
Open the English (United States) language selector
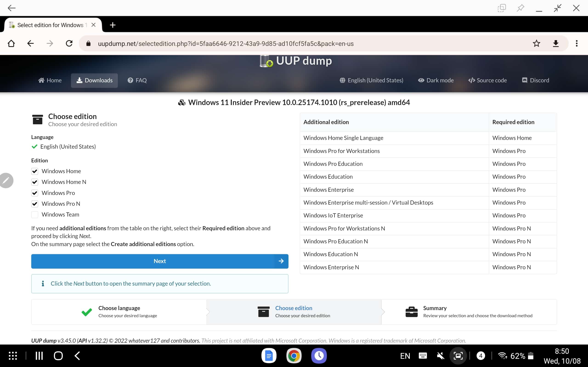pyautogui.click(x=371, y=80)
